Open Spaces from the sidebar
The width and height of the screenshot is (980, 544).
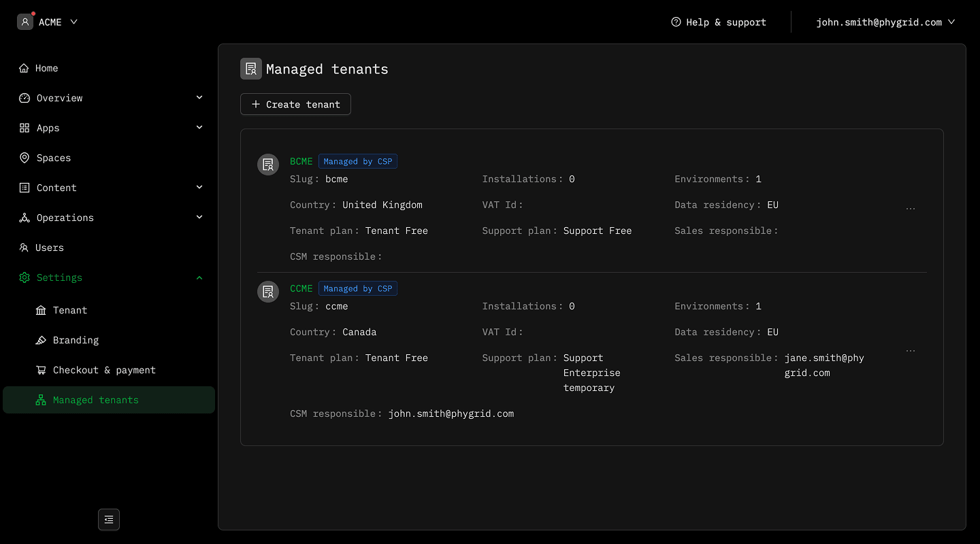[x=53, y=158]
